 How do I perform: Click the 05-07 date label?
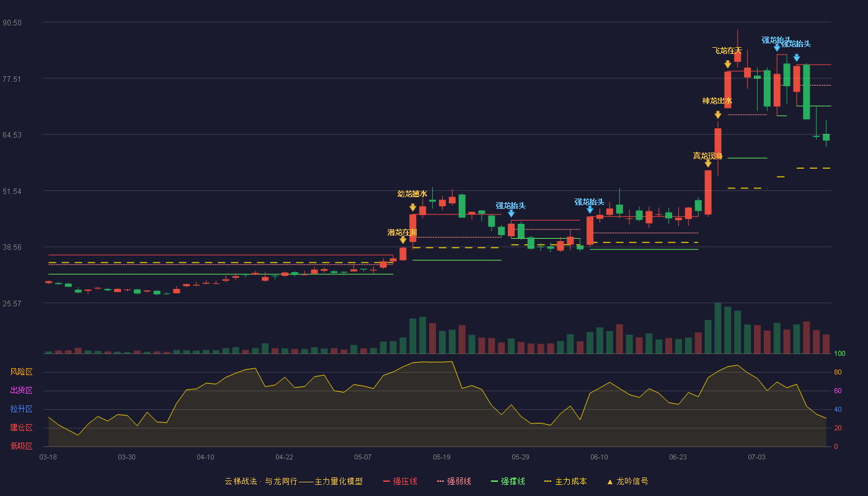(363, 457)
